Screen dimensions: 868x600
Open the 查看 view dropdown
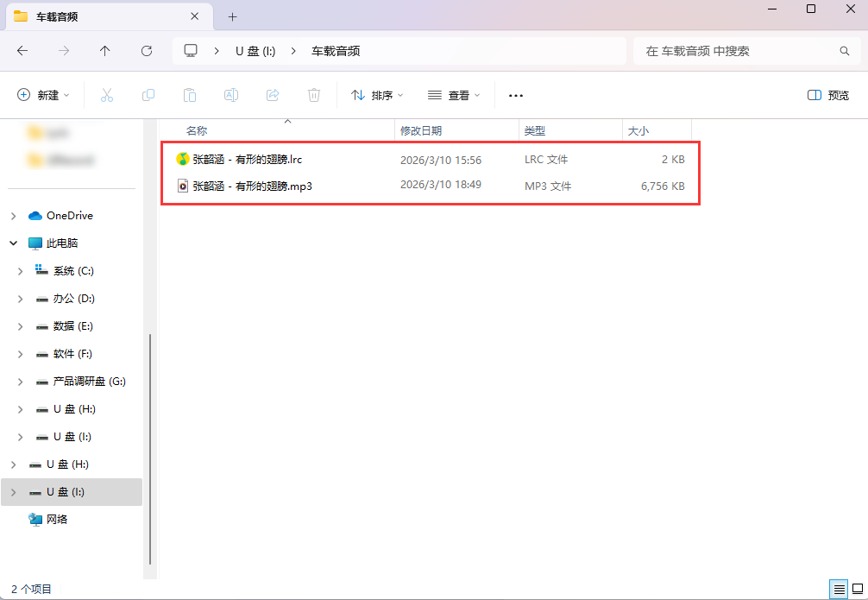pos(452,95)
